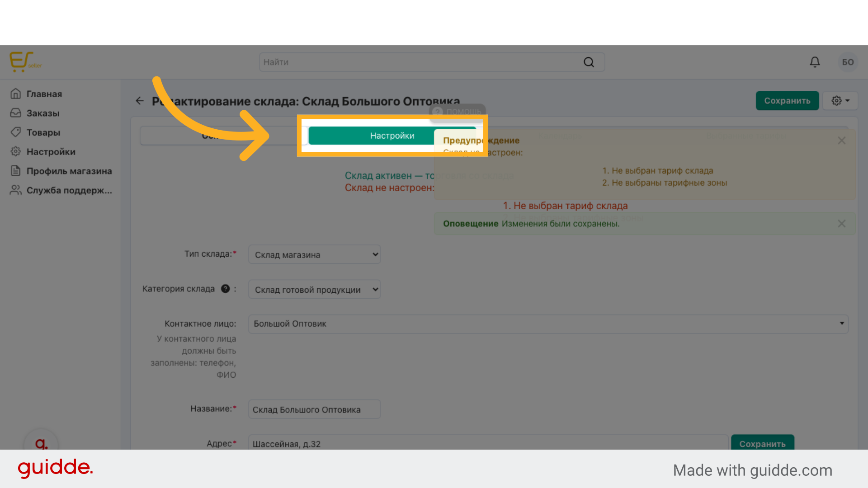Close the Предупреждение warning notice

[841, 141]
